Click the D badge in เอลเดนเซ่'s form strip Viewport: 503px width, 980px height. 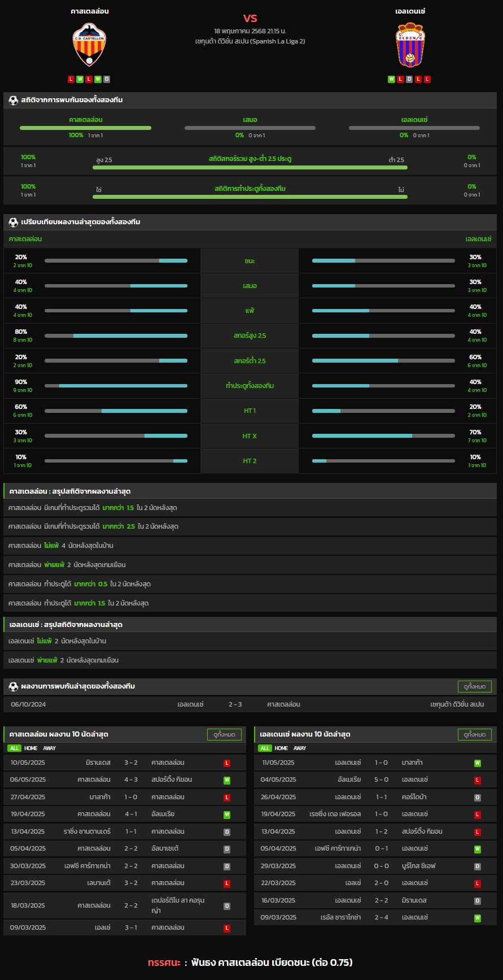click(409, 79)
